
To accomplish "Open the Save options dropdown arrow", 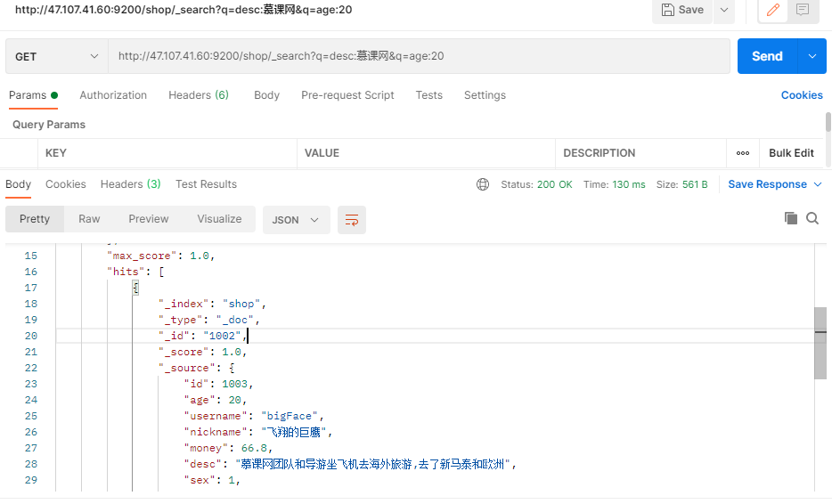I will [723, 10].
